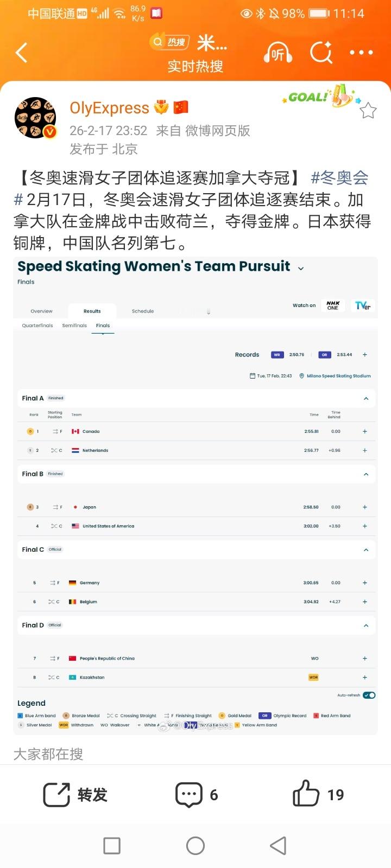Open comments via speech bubble icon

(x=188, y=795)
